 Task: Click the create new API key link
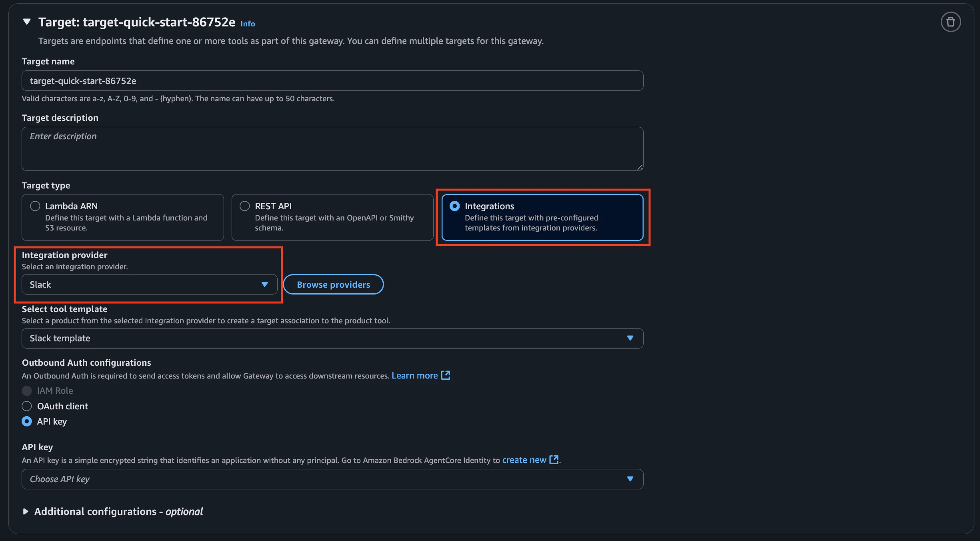(x=524, y=460)
